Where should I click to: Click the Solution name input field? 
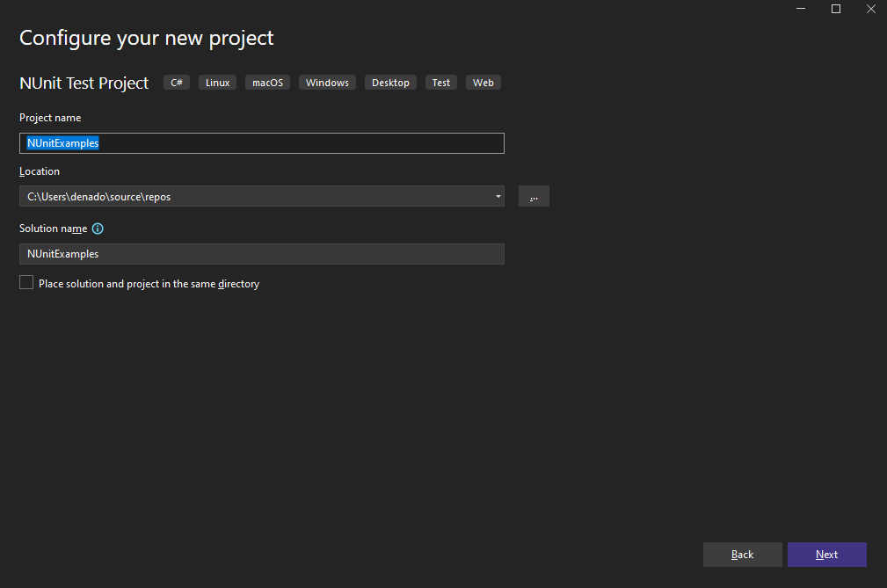(262, 254)
